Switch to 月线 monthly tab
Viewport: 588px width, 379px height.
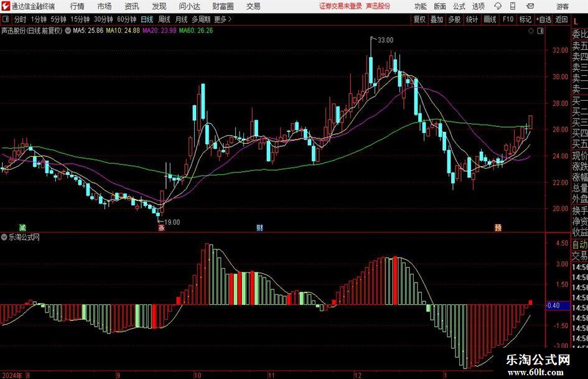click(181, 19)
